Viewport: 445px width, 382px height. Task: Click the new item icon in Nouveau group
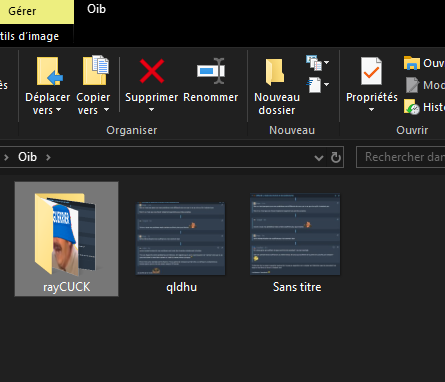pyautogui.click(x=314, y=63)
